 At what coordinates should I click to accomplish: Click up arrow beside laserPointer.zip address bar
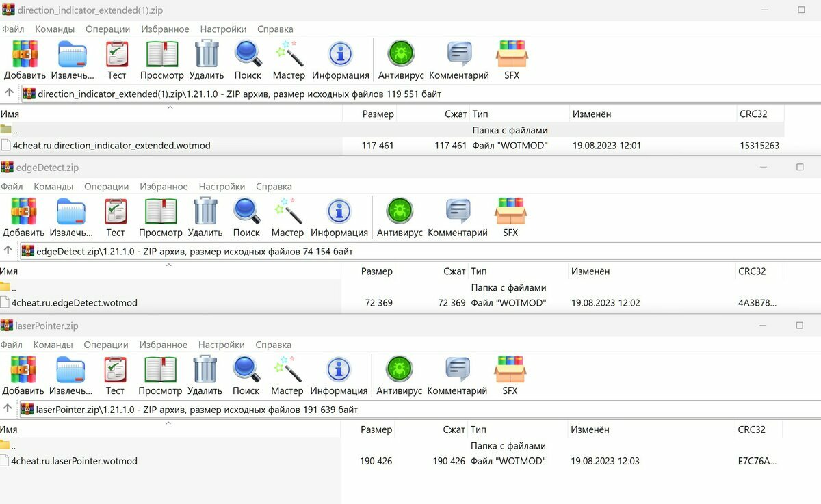click(x=8, y=409)
